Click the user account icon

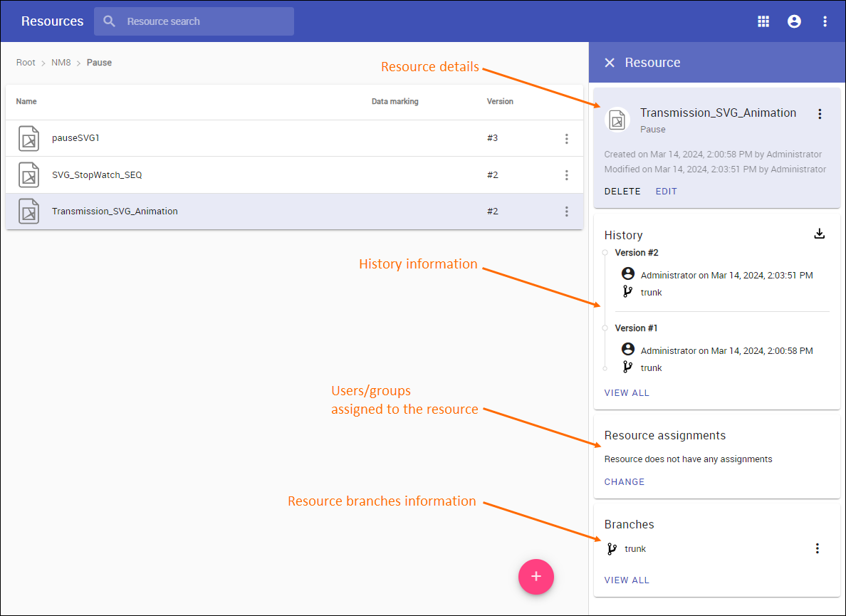tap(794, 21)
